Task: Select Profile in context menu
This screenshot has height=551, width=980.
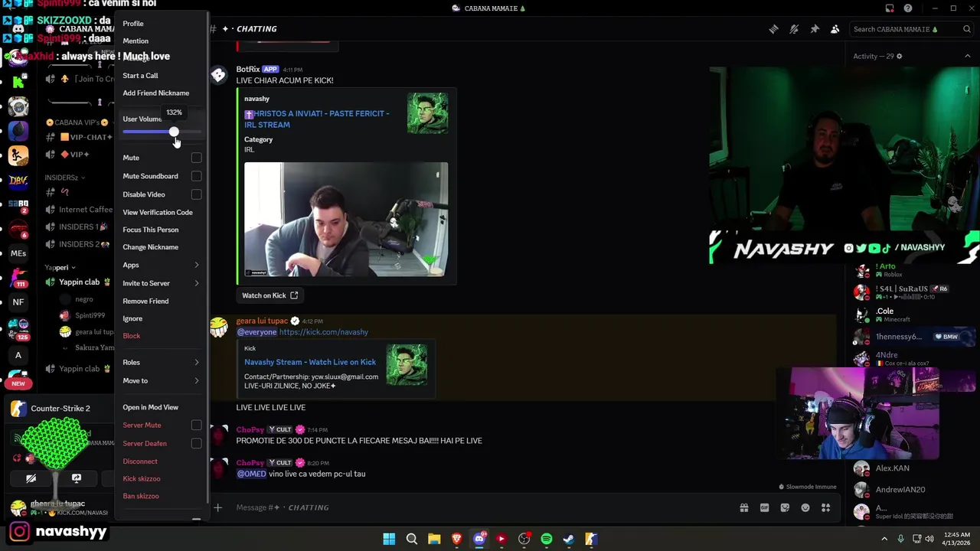Action: click(x=133, y=23)
